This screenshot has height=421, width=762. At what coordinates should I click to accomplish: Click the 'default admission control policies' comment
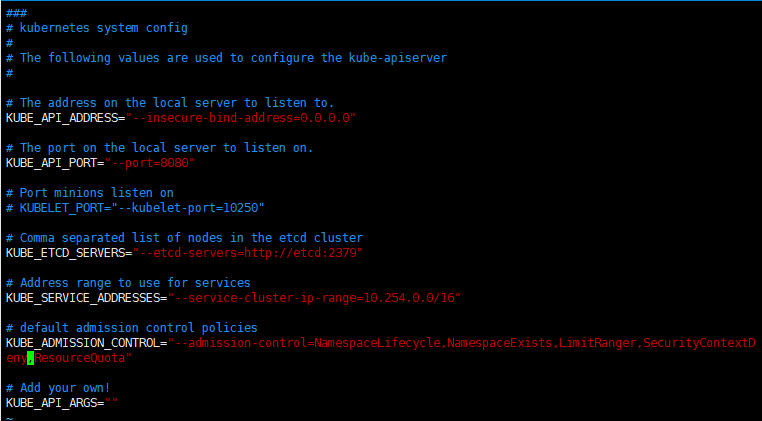132,328
